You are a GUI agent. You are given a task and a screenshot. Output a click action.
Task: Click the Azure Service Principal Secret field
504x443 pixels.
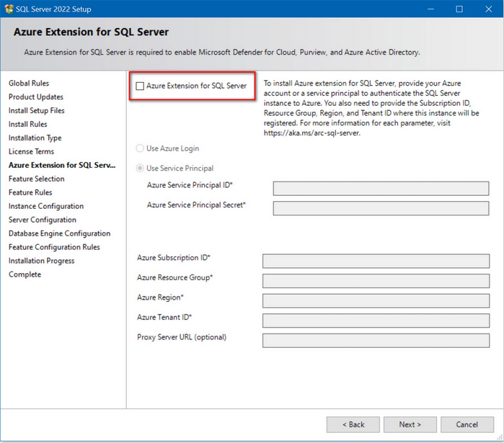point(381,208)
